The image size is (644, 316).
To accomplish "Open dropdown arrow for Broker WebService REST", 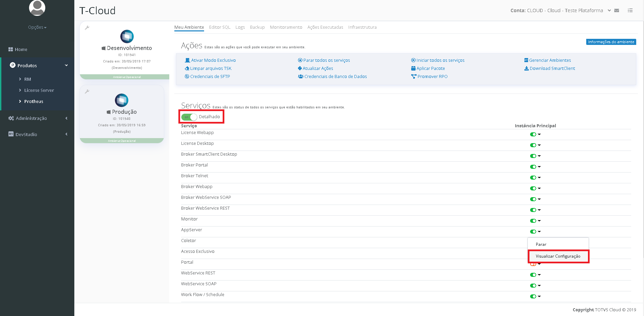I will [539, 210].
